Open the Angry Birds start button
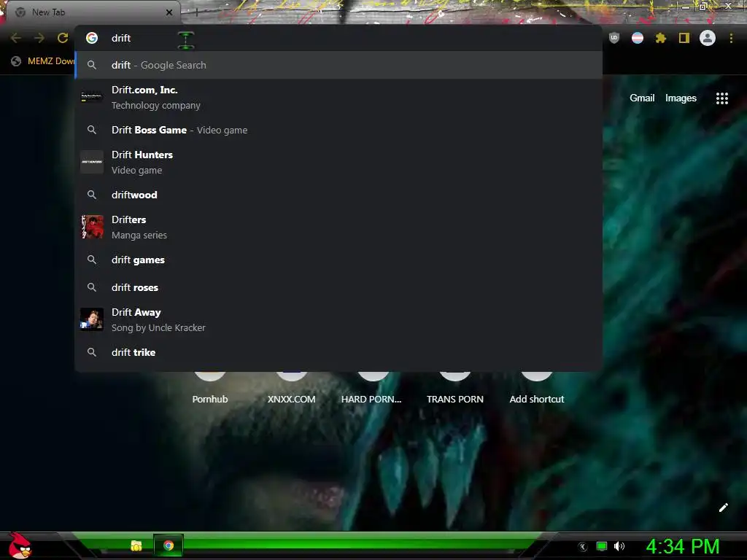Image resolution: width=747 pixels, height=560 pixels. 20,545
